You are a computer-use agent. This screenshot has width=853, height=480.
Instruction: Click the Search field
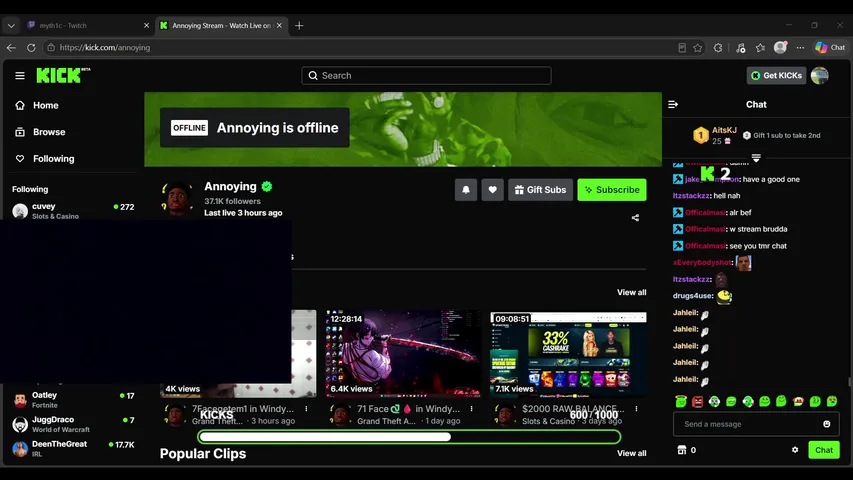point(426,76)
